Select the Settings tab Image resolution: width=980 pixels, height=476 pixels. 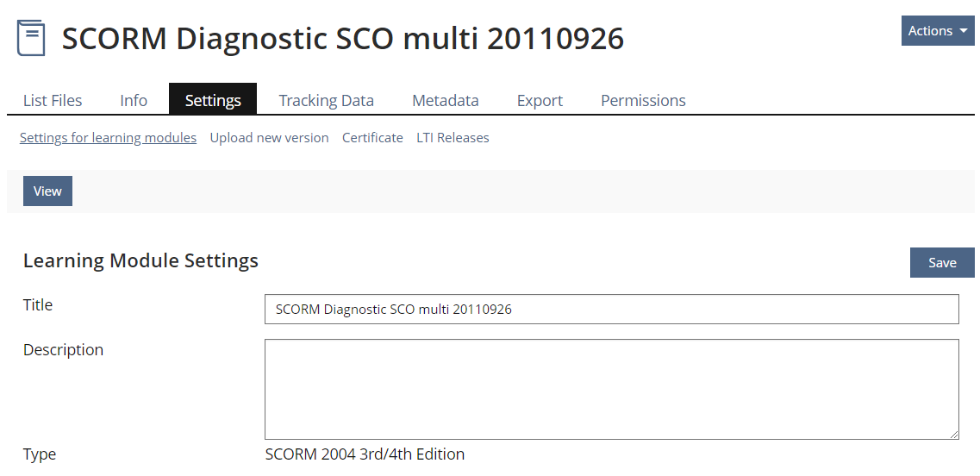[213, 101]
